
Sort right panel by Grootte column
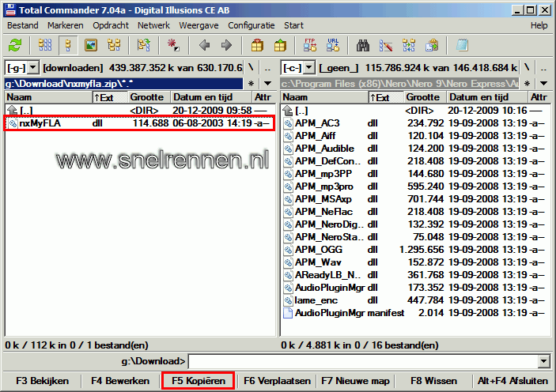[x=423, y=97]
